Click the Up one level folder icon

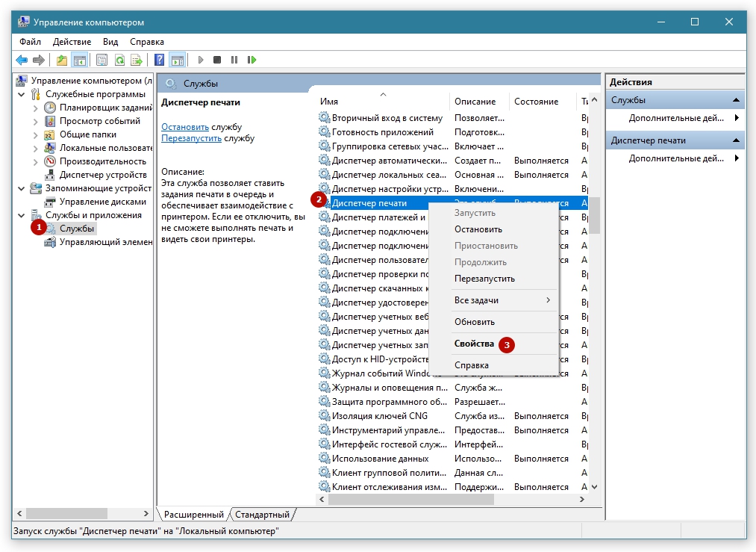62,60
